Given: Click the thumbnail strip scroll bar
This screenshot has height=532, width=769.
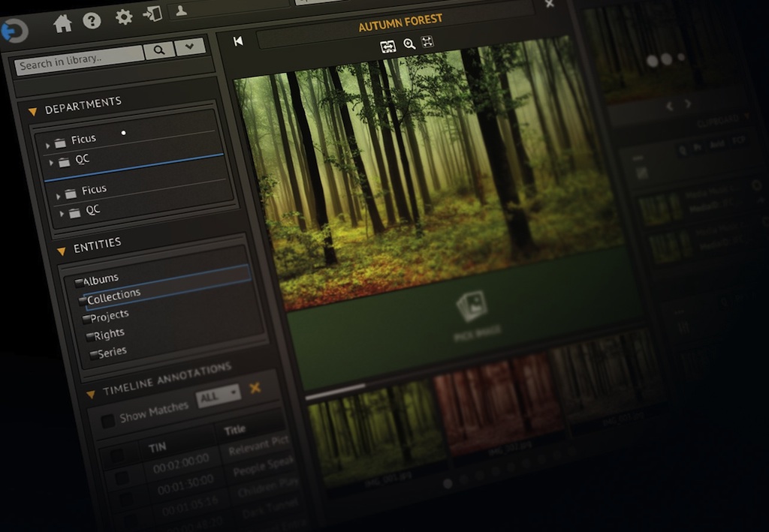Looking at the screenshot, I should tap(336, 392).
